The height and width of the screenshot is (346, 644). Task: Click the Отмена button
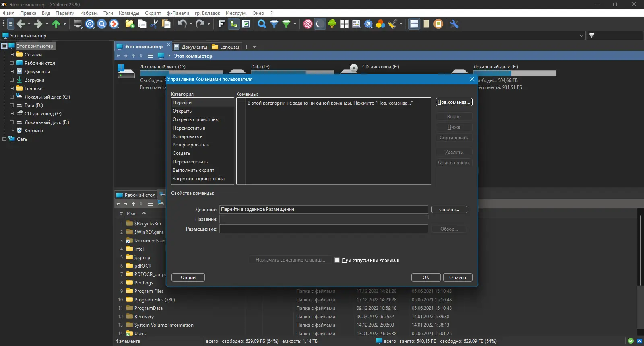(x=458, y=278)
